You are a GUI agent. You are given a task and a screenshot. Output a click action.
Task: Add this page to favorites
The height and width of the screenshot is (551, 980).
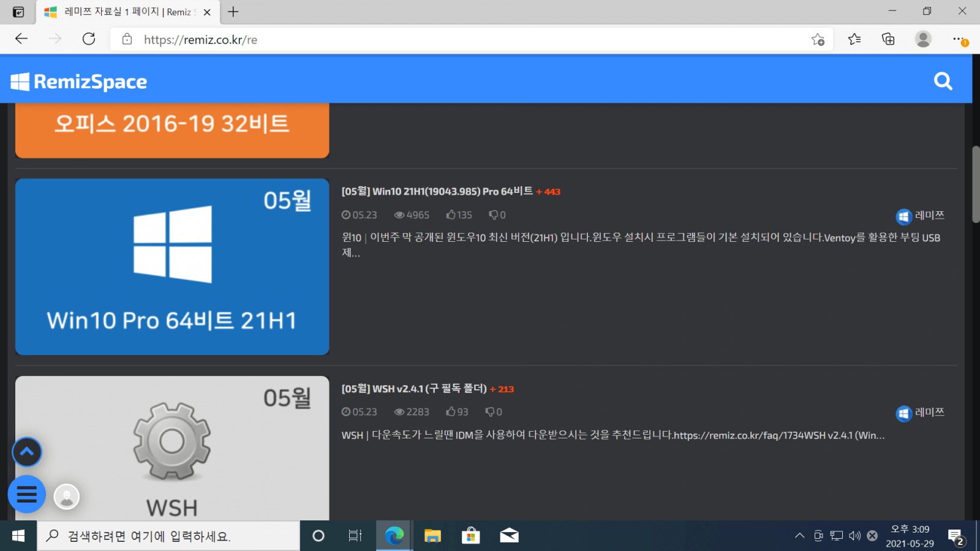coord(818,40)
